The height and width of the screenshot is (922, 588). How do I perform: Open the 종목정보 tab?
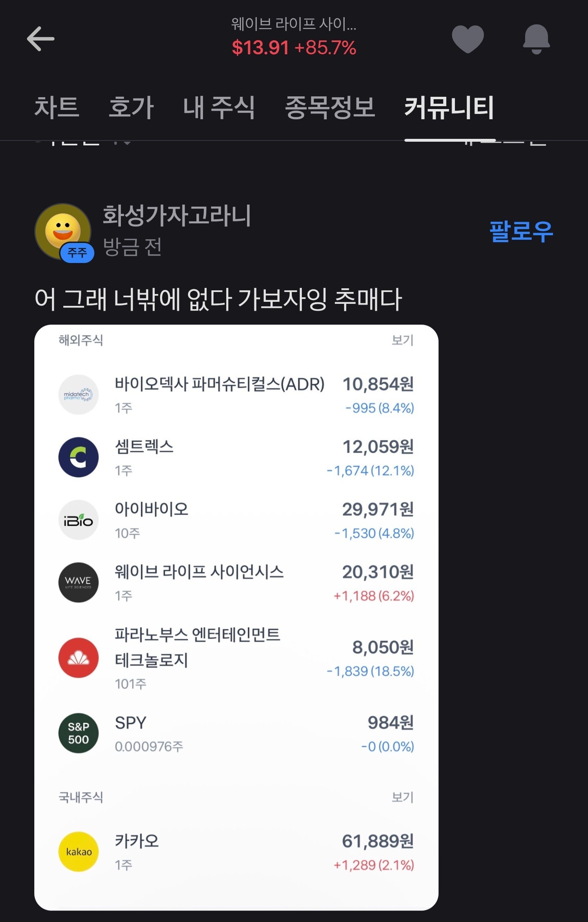click(330, 108)
